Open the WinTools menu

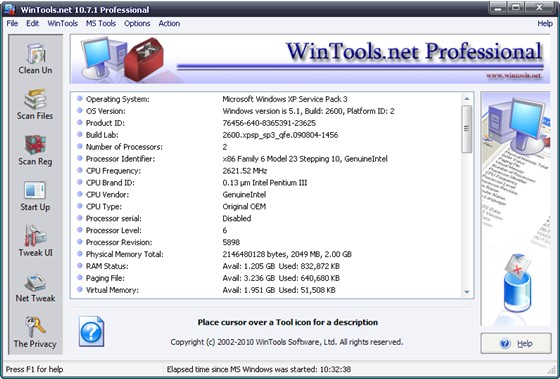(62, 24)
